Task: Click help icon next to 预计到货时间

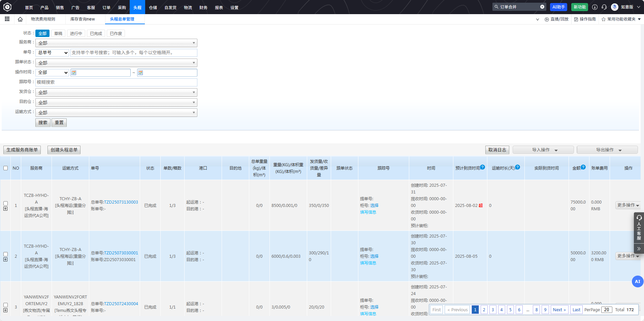Action: [x=483, y=167]
